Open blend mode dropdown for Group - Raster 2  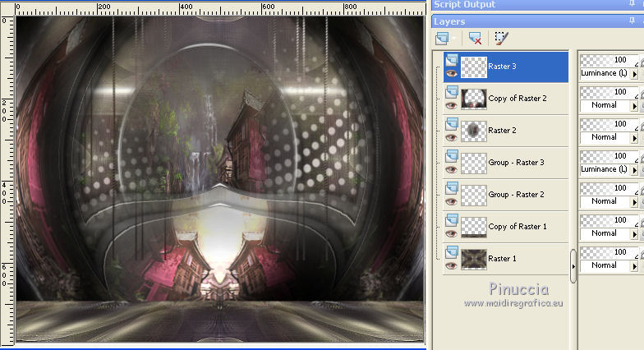click(634, 202)
